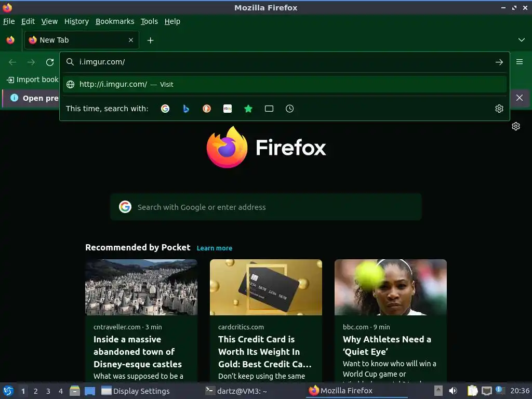Image resolution: width=532 pixels, height=399 pixels.
Task: Click the cardcritics.com source text
Action: 241,327
